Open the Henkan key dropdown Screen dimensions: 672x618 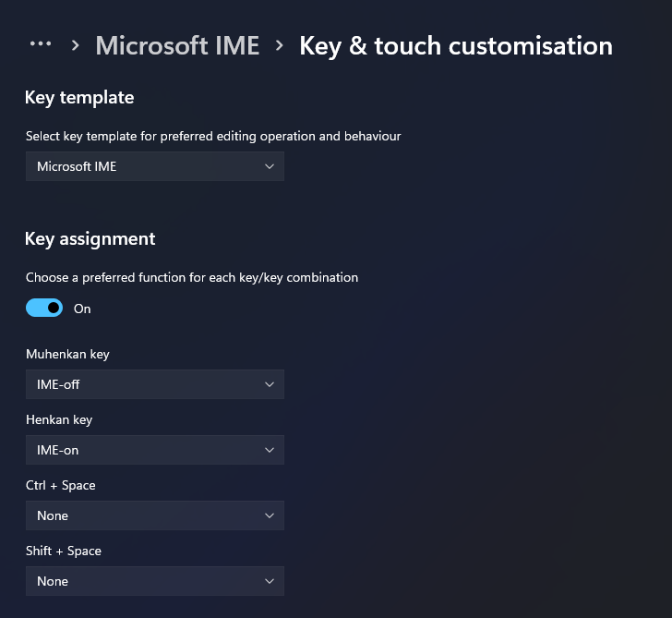(155, 450)
